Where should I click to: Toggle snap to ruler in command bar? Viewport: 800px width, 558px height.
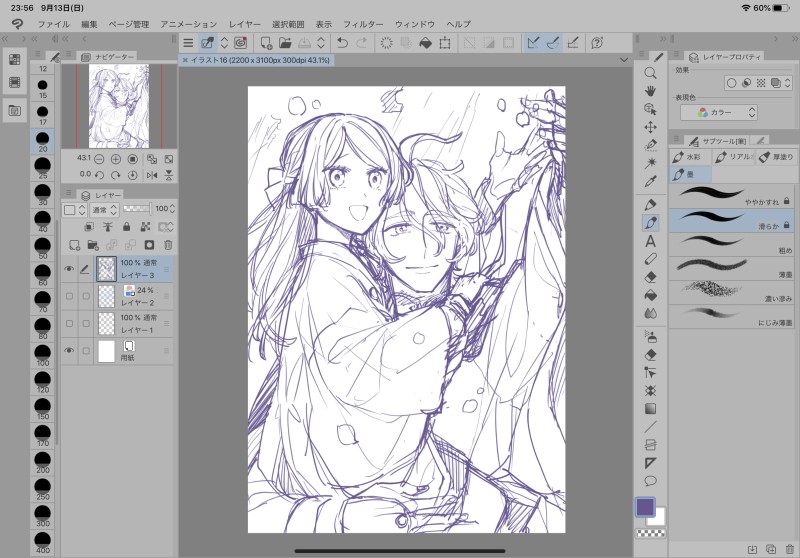click(x=533, y=43)
